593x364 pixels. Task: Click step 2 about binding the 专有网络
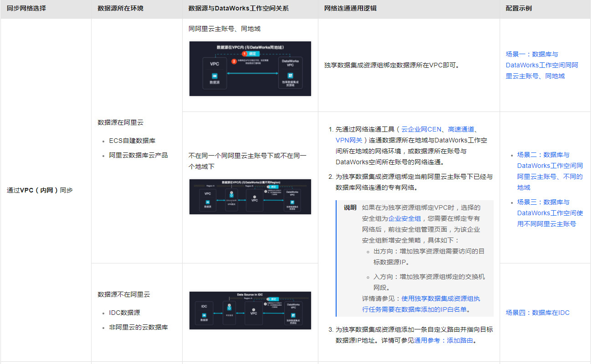(414, 182)
